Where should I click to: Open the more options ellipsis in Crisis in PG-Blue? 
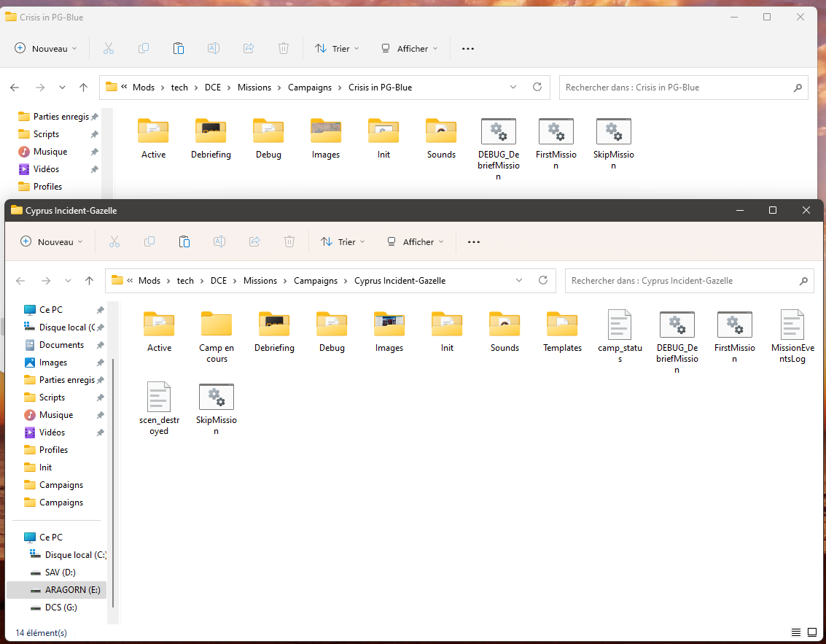(x=468, y=48)
